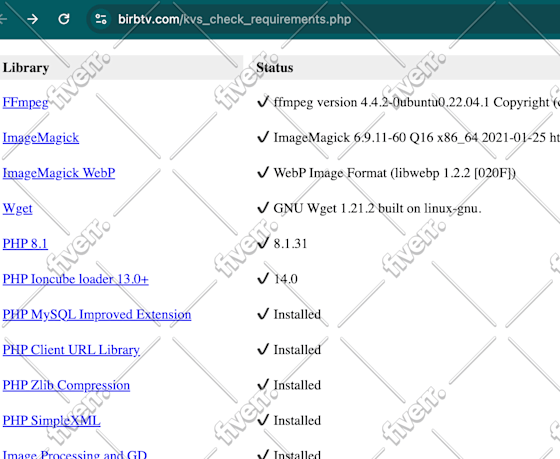Open the FFmpeg library link
This screenshot has width=560, height=459.
coord(25,103)
